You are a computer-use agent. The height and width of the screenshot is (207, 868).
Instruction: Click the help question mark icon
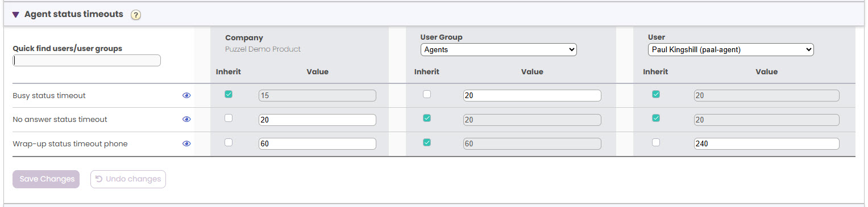(x=135, y=15)
